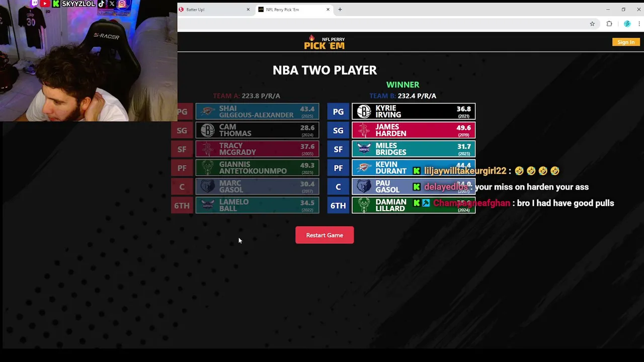This screenshot has width=644, height=362.
Task: Click the name Marc Gasol
Action: pyautogui.click(x=231, y=187)
